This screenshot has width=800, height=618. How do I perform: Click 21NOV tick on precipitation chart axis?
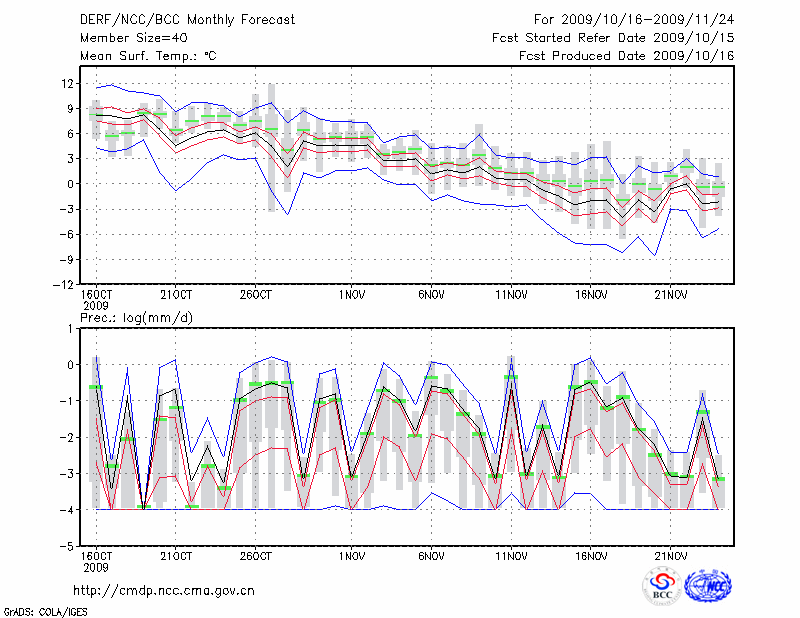[671, 557]
